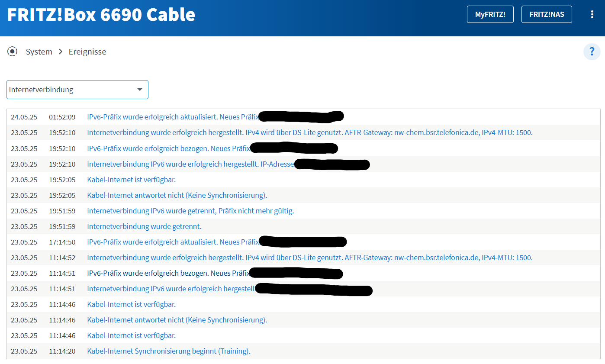
Task: Open 11:14:52 DS-Lite connection established event
Action: coord(310,258)
